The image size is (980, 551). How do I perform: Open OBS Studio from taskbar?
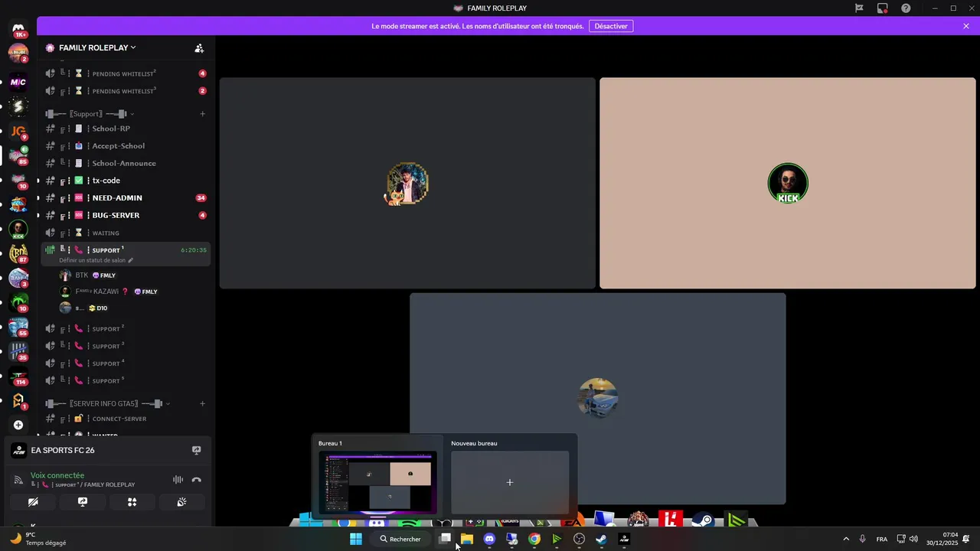pos(579,539)
